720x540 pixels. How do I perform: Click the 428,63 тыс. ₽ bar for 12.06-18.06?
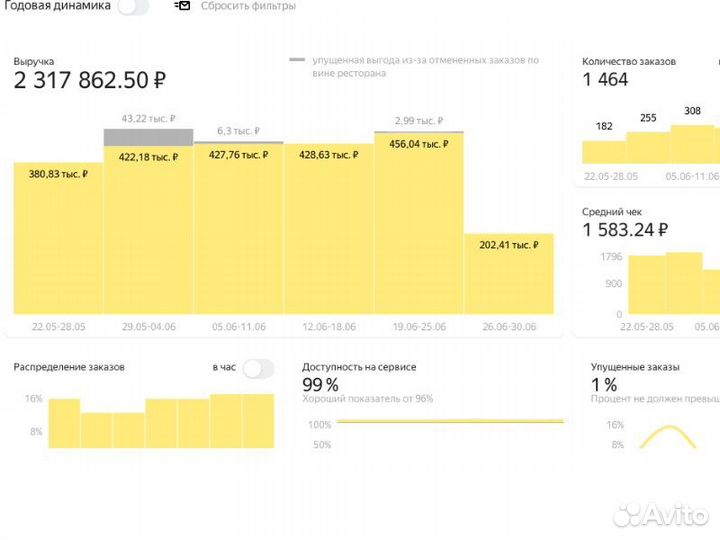click(329, 230)
